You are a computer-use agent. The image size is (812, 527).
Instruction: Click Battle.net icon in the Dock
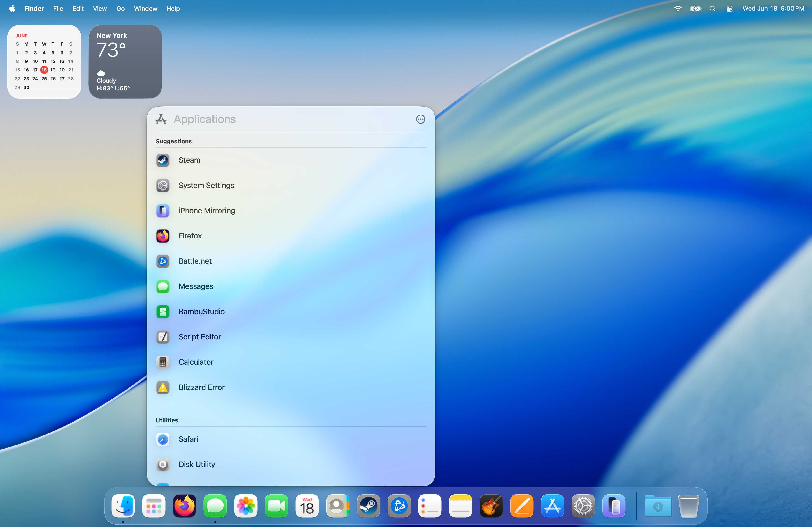tap(399, 506)
